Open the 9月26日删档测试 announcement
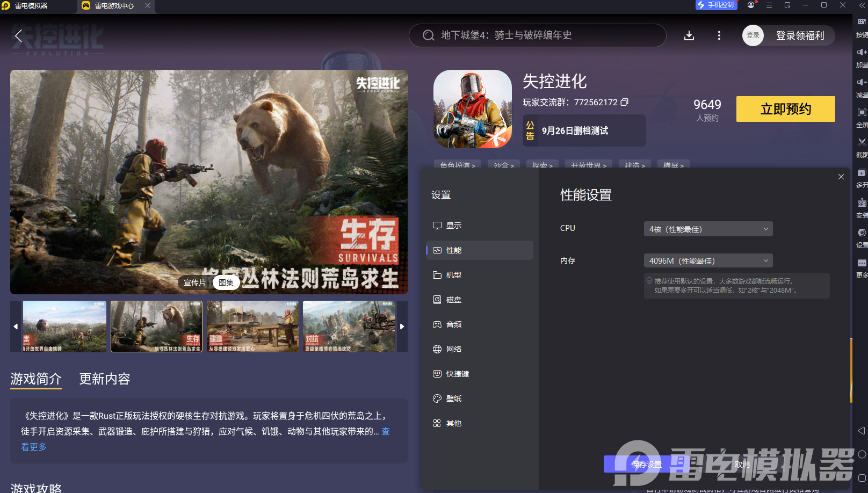The height and width of the screenshot is (493, 868). click(584, 130)
